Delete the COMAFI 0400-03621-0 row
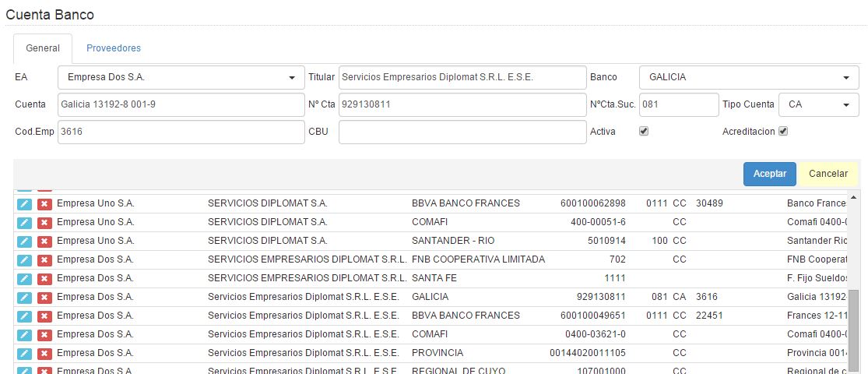Viewport: 868px width, 374px height. [44, 334]
